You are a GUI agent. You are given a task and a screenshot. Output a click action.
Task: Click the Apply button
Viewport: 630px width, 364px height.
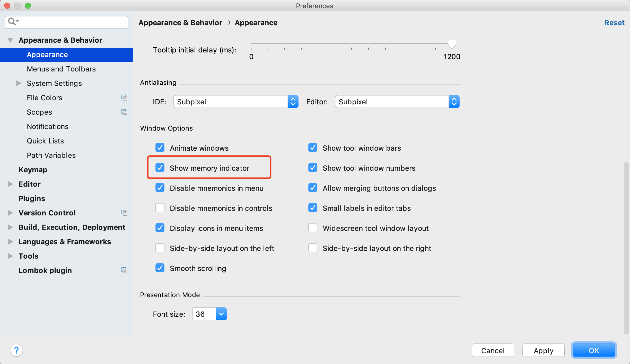pyautogui.click(x=543, y=350)
